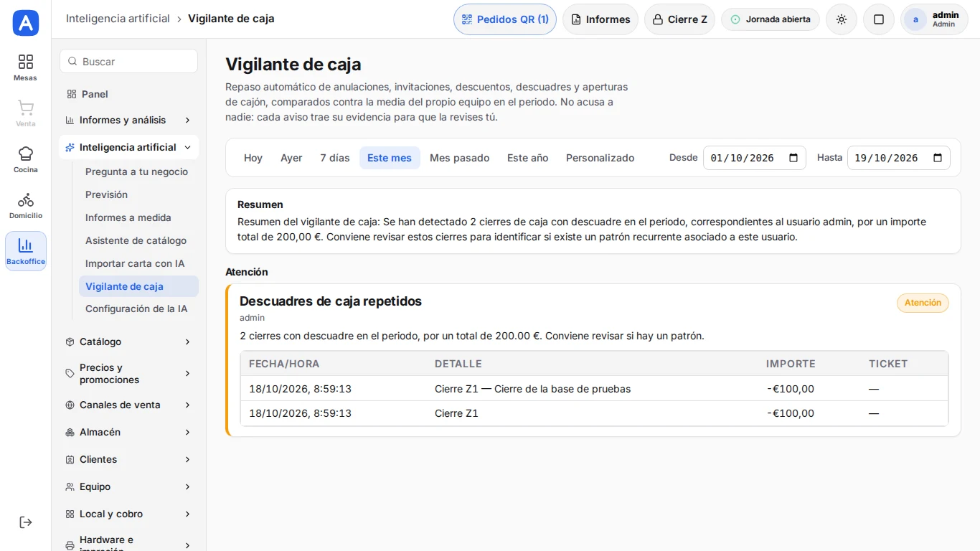This screenshot has width=980, height=551.
Task: Click the Informes button in header
Action: (600, 19)
